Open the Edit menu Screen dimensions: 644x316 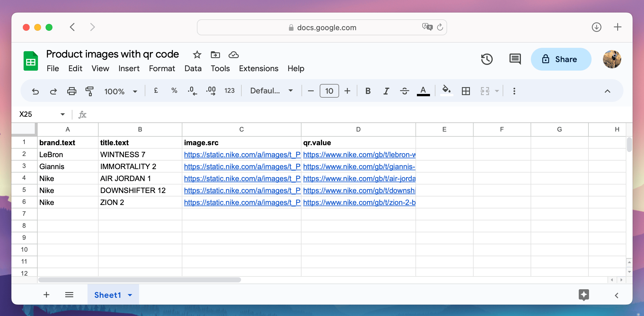75,69
